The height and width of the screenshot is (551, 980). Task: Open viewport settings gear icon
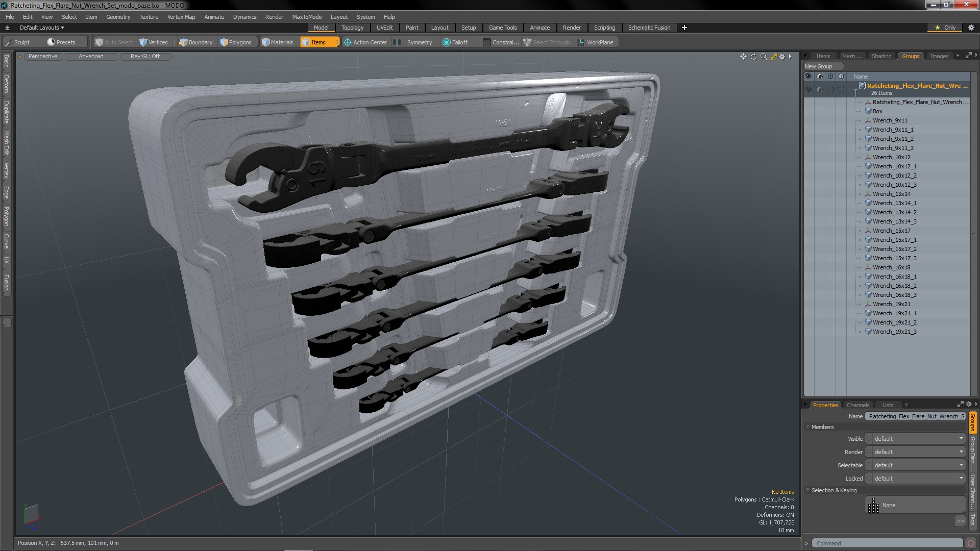point(782,57)
